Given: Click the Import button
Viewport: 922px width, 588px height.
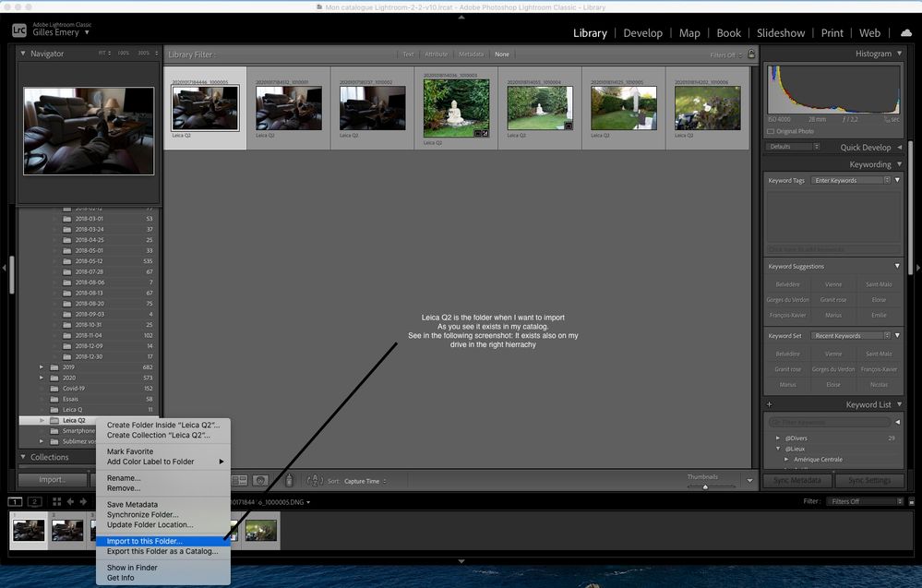Looking at the screenshot, I should 53,480.
